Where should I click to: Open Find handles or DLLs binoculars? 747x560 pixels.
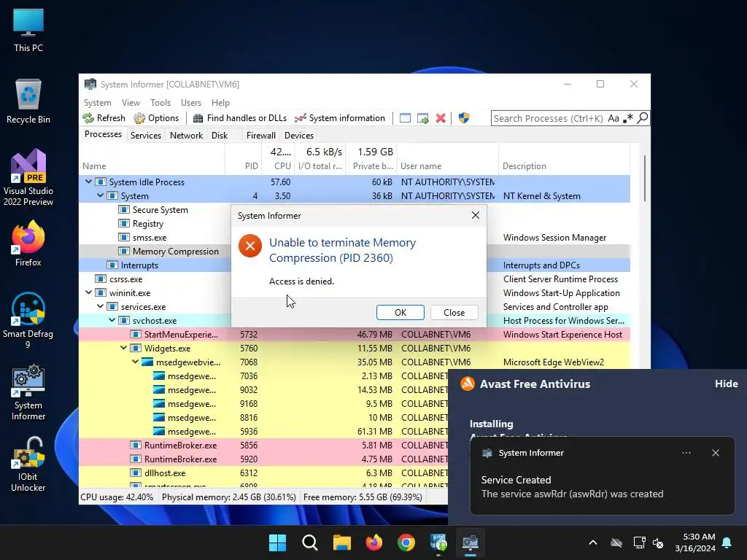click(198, 118)
